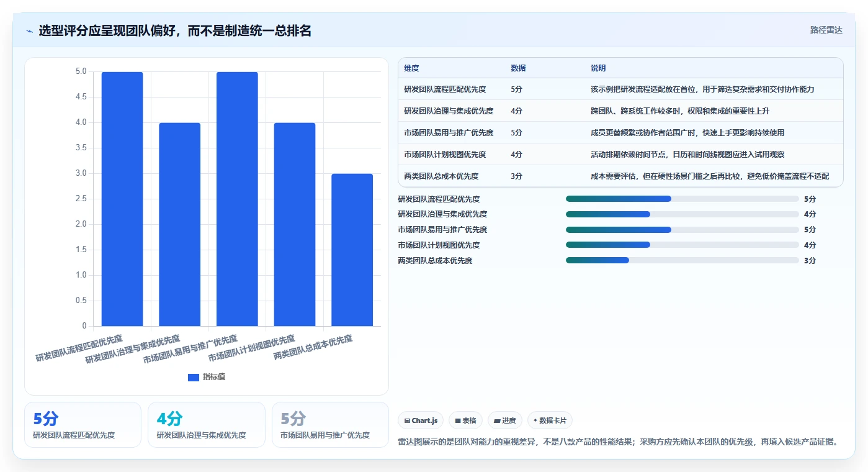Toggle the 指标值 legend color box
868x472 pixels.
click(x=194, y=377)
